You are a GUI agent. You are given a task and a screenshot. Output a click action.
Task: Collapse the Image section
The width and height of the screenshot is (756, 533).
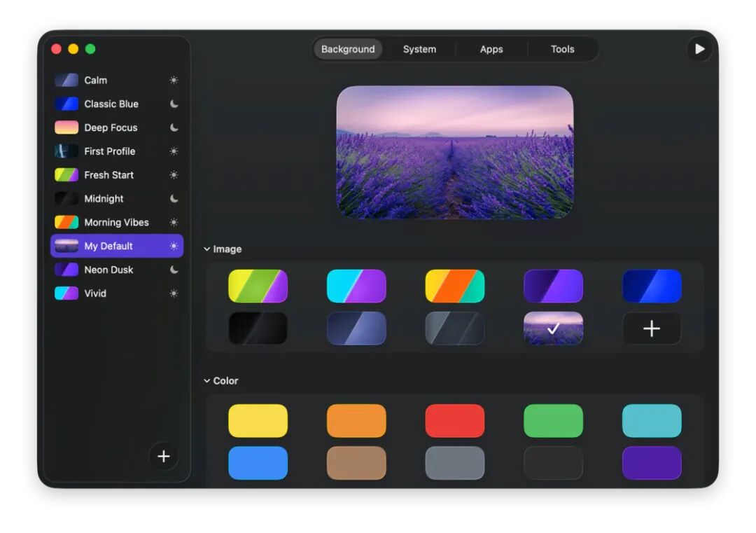pos(206,249)
